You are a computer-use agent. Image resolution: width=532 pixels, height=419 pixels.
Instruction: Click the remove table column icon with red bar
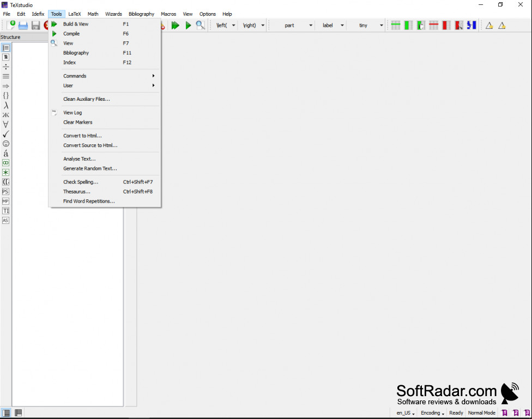coord(446,25)
